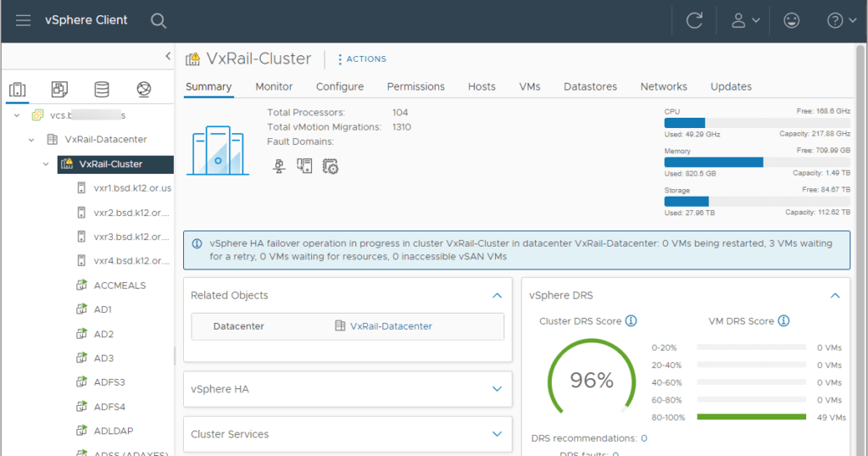
Task: Select the vxr4 host entry
Action: [x=131, y=261]
